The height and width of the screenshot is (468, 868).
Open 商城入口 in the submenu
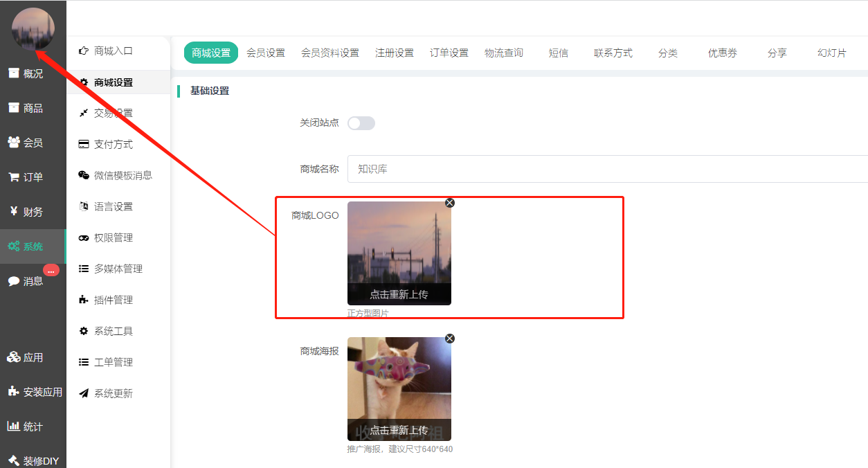point(114,51)
